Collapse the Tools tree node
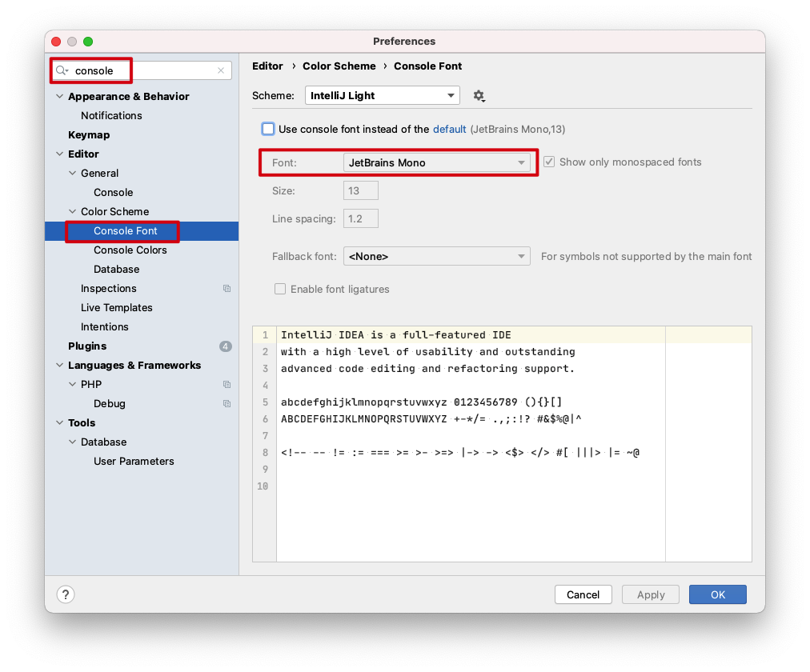810x672 pixels. pyautogui.click(x=60, y=422)
